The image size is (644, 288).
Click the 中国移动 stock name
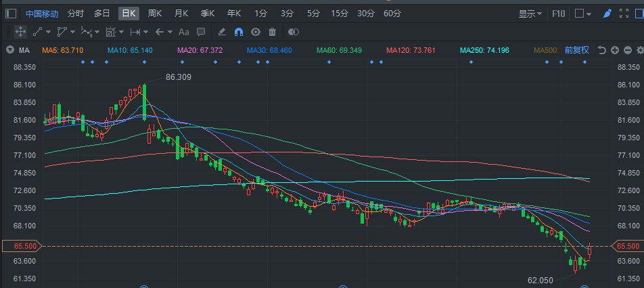42,14
